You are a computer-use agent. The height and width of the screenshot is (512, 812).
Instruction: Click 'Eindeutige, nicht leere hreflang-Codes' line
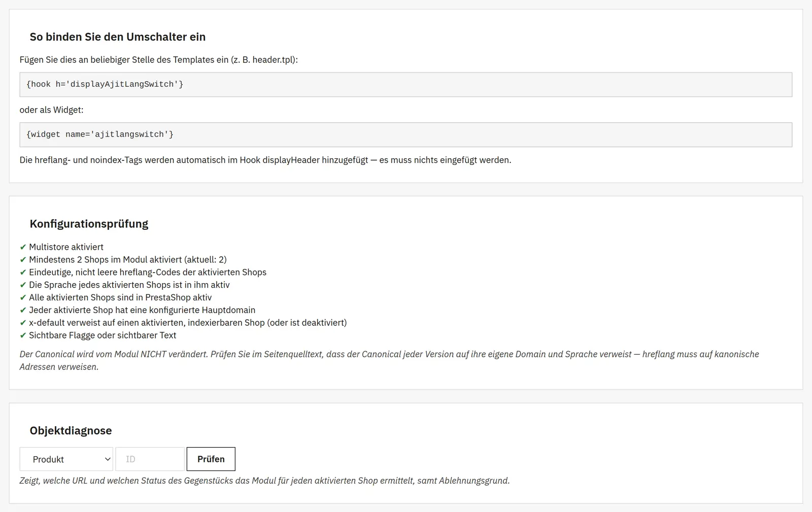tap(143, 272)
